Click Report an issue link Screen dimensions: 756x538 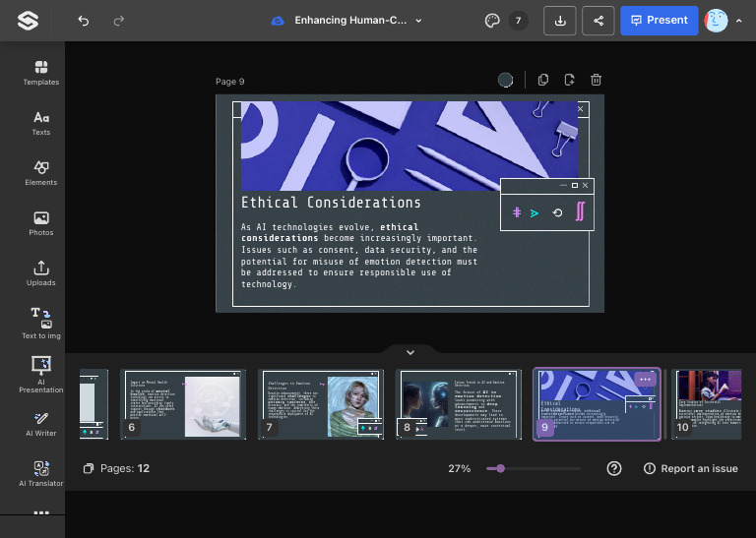(690, 468)
